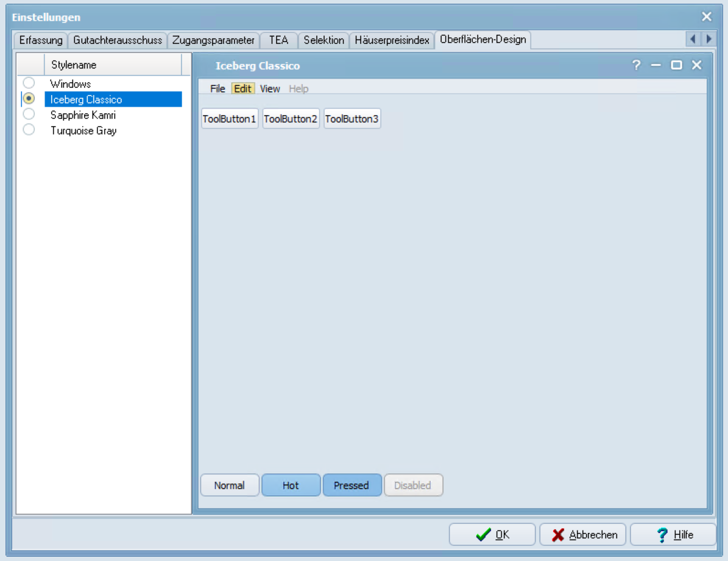Screen dimensions: 728x561
Task: Click the minimize icon in Iceberg Classico preview
Action: pyautogui.click(x=656, y=65)
